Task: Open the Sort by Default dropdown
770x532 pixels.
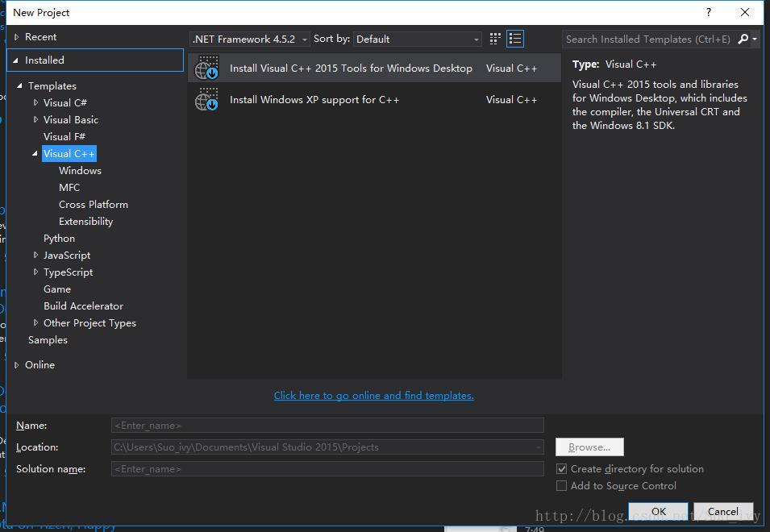Action: [418, 39]
